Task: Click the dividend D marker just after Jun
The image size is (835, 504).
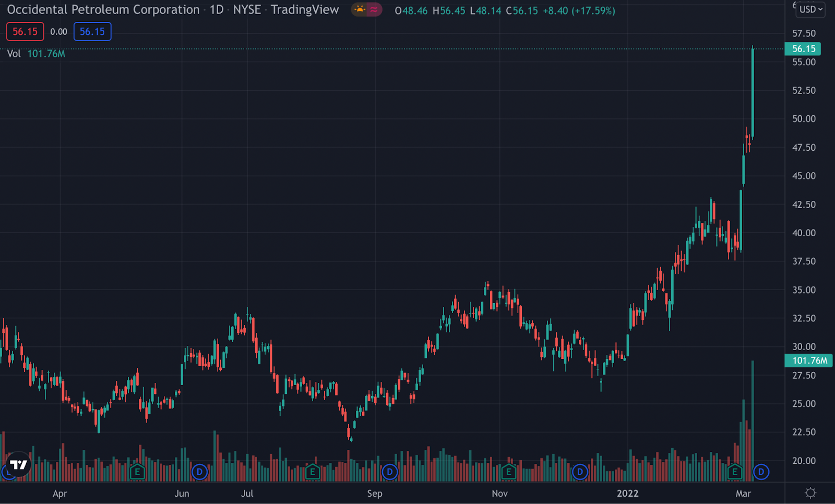Action: pyautogui.click(x=199, y=472)
